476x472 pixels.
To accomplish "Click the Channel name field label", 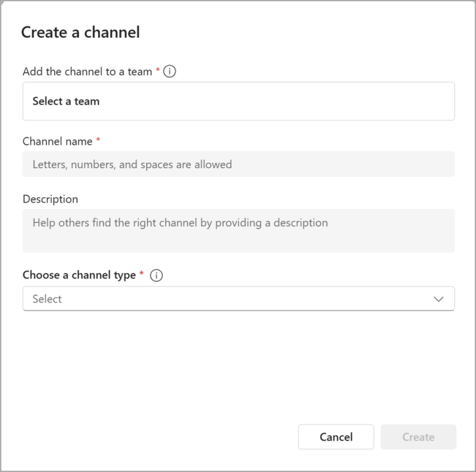I will [x=57, y=142].
